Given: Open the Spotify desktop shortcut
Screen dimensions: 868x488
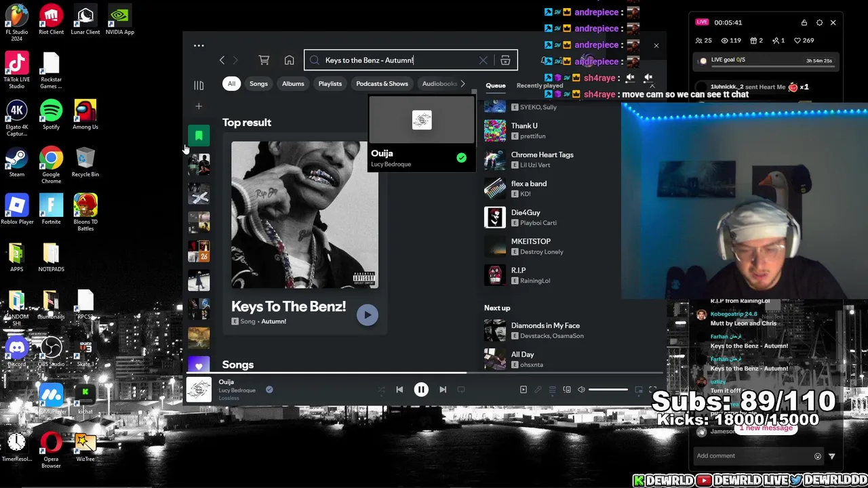Looking at the screenshot, I should click(x=51, y=116).
